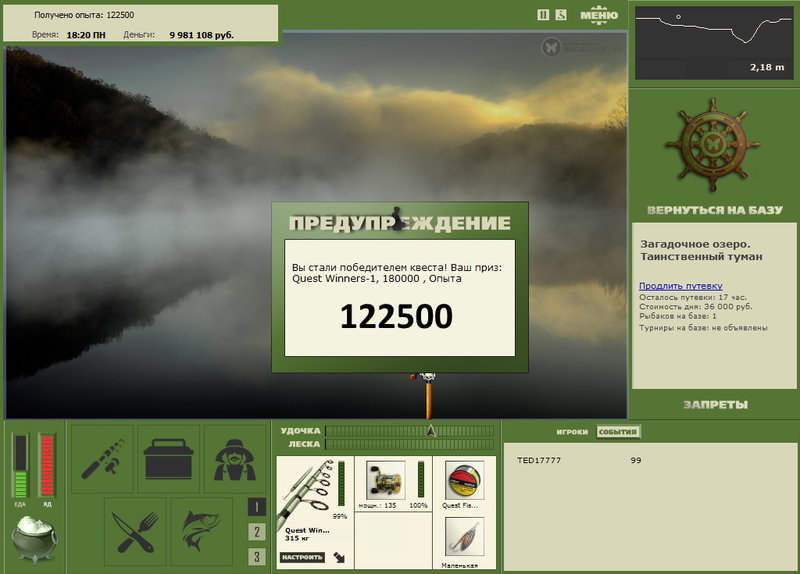Image resolution: width=800 pixels, height=574 pixels.
Task: Click the 2,18 m depth reading
Action: 767,67
